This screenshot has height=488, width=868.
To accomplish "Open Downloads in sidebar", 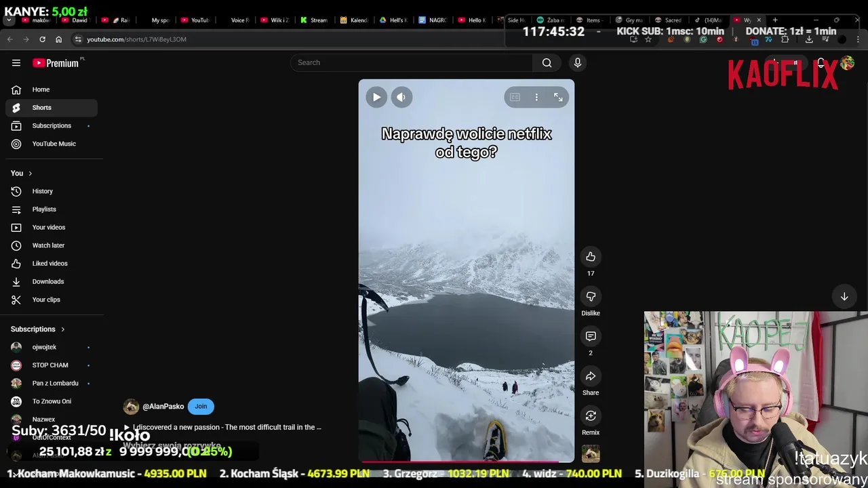I will point(52,281).
